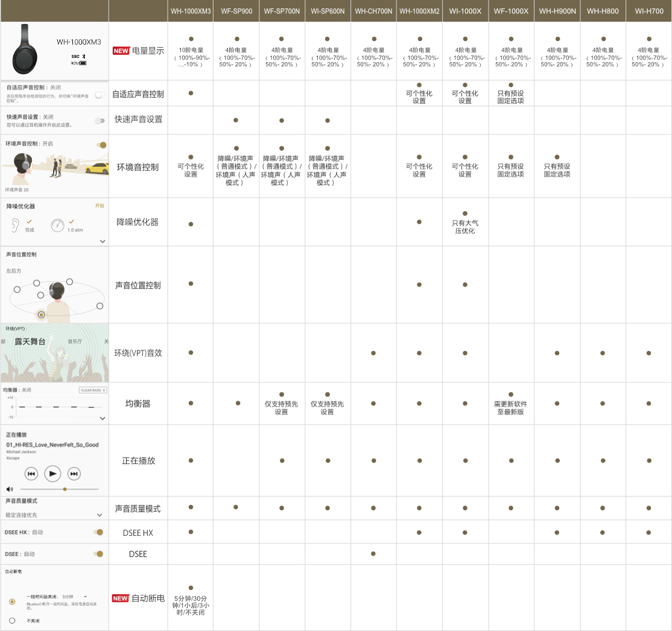Click the NEW badge beside 自动断电

point(121,598)
